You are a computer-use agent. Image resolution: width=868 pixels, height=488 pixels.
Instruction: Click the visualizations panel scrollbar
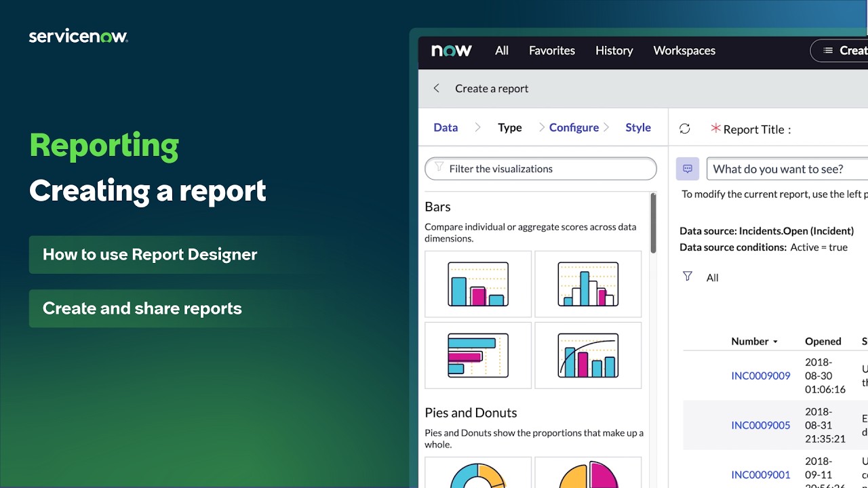point(653,224)
